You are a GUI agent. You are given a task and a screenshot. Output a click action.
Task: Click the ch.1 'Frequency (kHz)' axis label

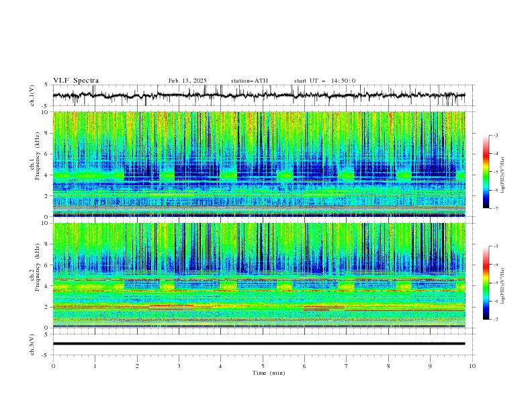coord(38,156)
